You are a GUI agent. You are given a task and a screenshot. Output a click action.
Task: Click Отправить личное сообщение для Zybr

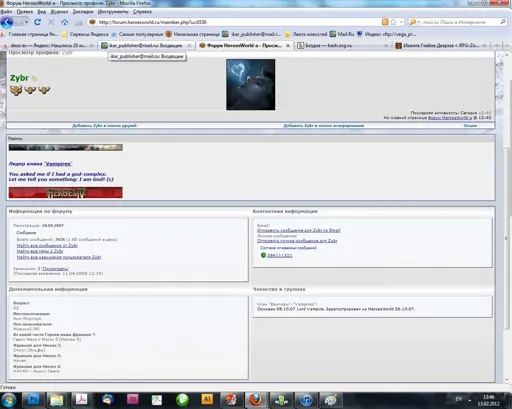(x=297, y=241)
